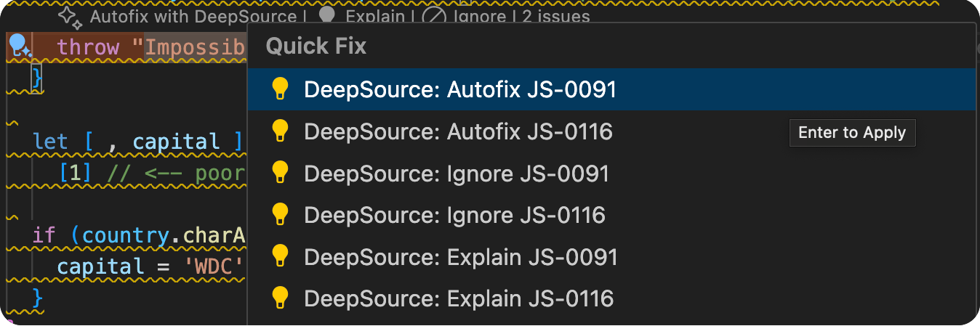Image resolution: width=980 pixels, height=326 pixels.
Task: Click the crossed-circle icon before Ignore
Action: pos(434,16)
